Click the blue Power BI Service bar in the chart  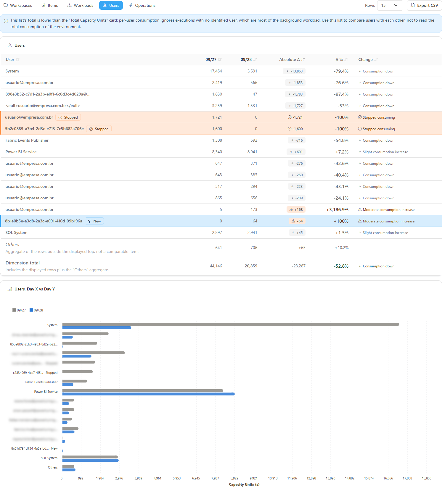[148, 394]
